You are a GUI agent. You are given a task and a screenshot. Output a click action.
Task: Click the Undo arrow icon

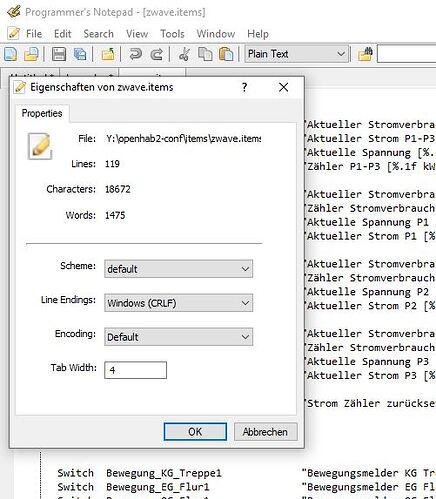(x=135, y=54)
